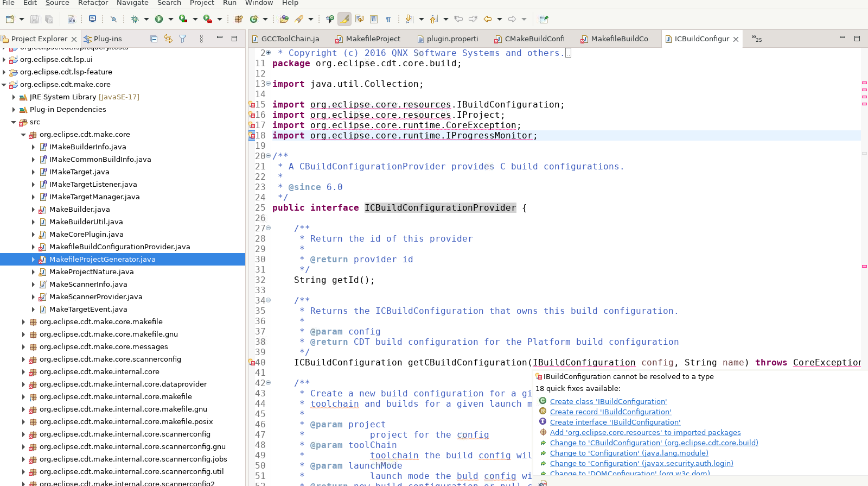Viewport: 868px width, 486px height.
Task: Select MakeProjectNature.java in the tree
Action: tap(91, 272)
